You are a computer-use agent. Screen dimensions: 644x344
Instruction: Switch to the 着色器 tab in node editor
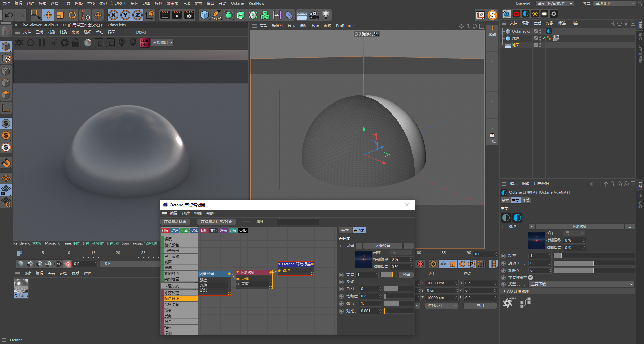coord(359,230)
